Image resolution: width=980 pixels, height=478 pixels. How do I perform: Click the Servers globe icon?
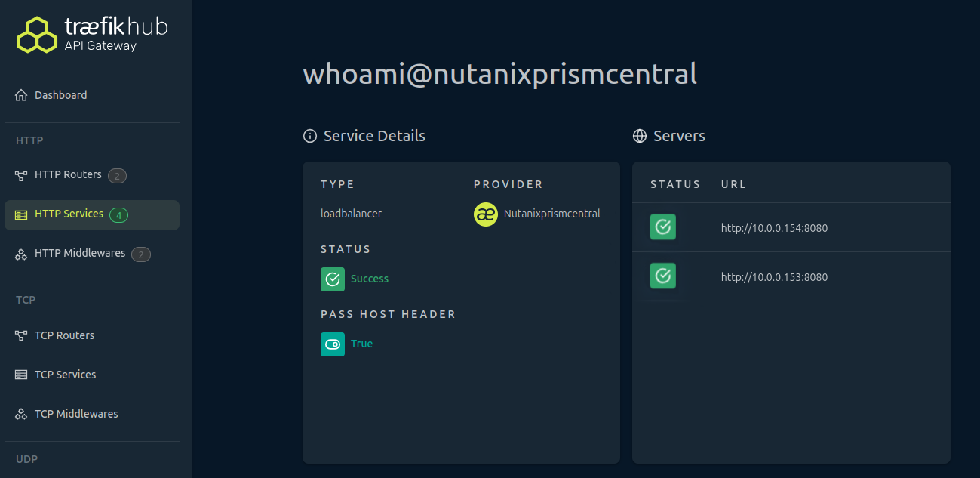pyautogui.click(x=639, y=136)
